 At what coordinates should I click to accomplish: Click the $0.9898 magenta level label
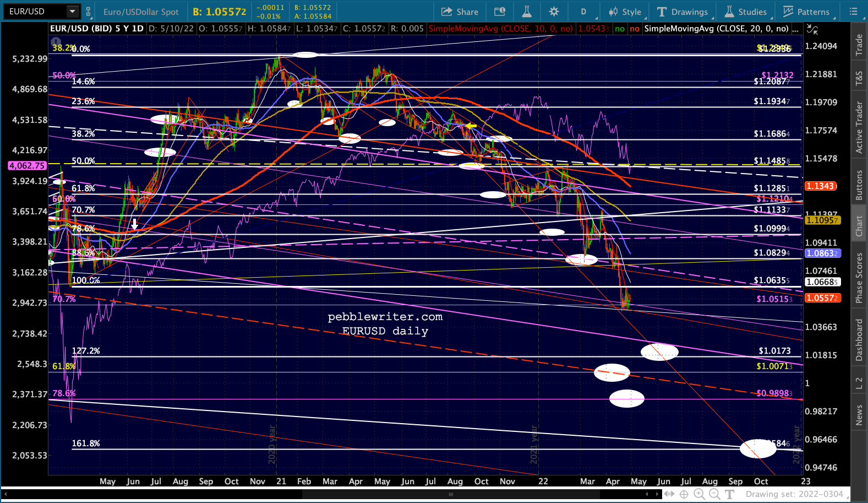[774, 393]
